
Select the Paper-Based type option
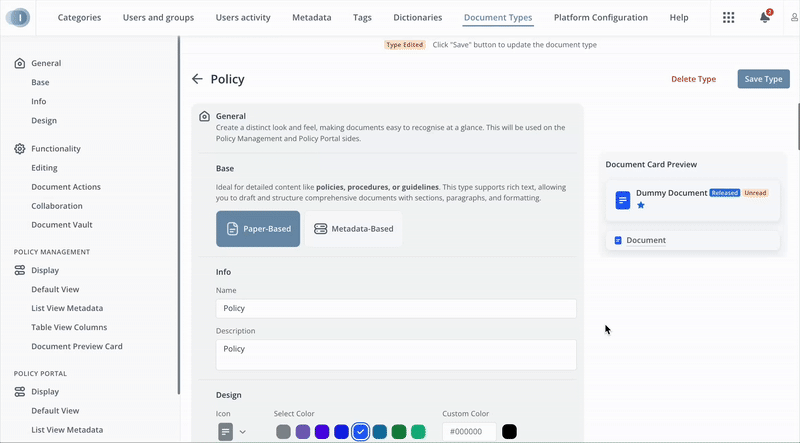pyautogui.click(x=258, y=229)
